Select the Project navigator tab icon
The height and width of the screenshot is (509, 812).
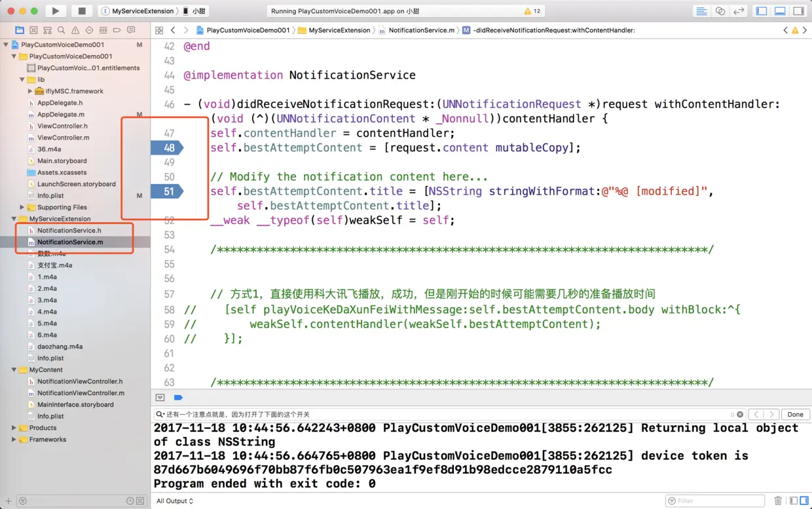click(x=20, y=30)
